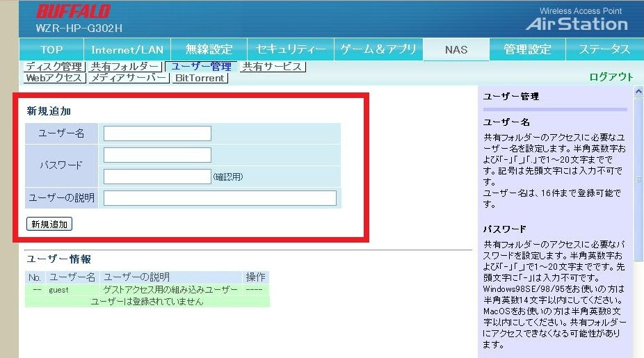Click the guest user name cell
Image resolution: width=644 pixels, height=358 pixels.
[58, 290]
